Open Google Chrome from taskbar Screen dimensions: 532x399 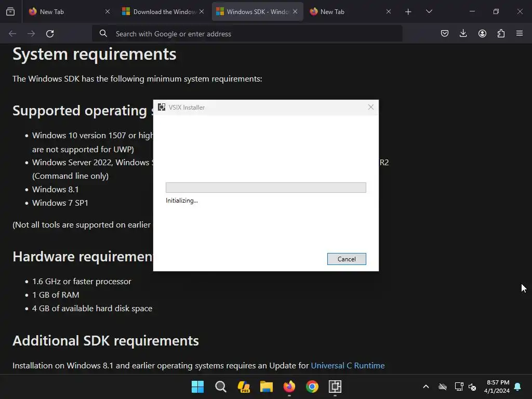tap(312, 387)
